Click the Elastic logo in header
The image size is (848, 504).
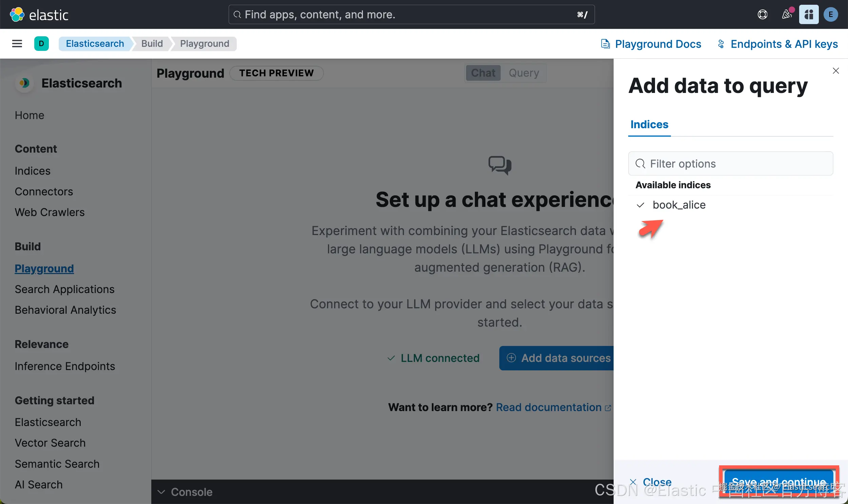[x=39, y=15]
